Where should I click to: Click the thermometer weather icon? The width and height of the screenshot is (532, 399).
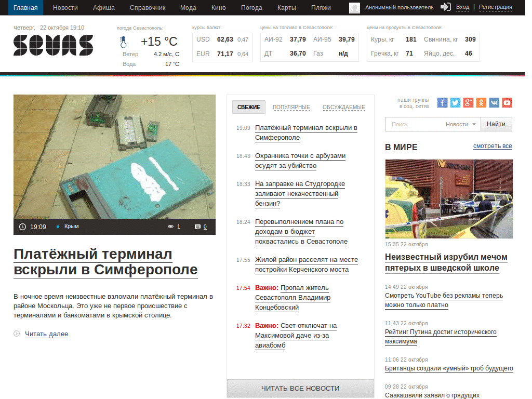[124, 42]
